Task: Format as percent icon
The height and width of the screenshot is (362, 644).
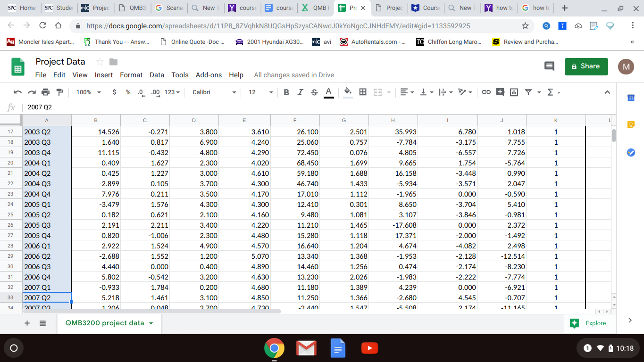Action: coord(128,92)
